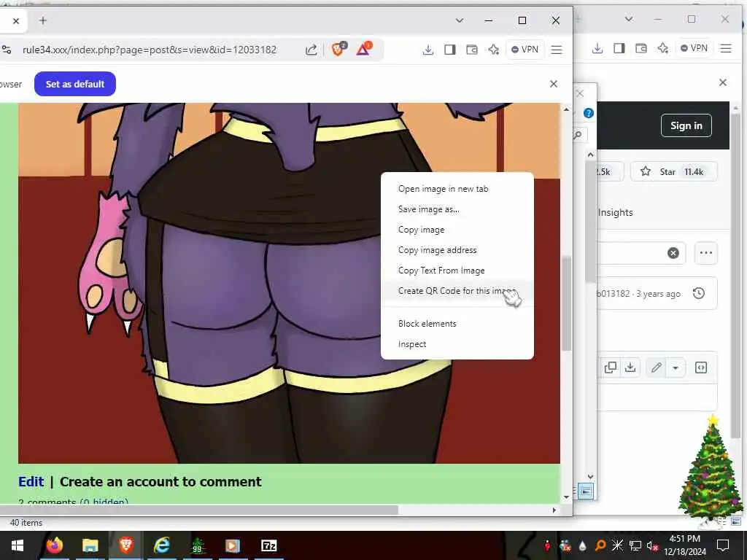Star the GitHub repository
747x560 pixels.
click(673, 172)
